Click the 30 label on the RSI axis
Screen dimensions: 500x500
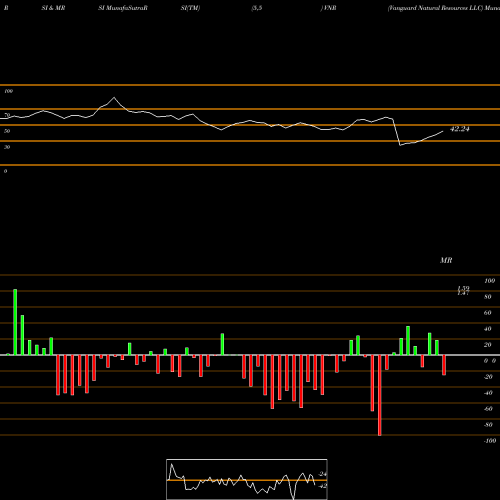[7, 147]
